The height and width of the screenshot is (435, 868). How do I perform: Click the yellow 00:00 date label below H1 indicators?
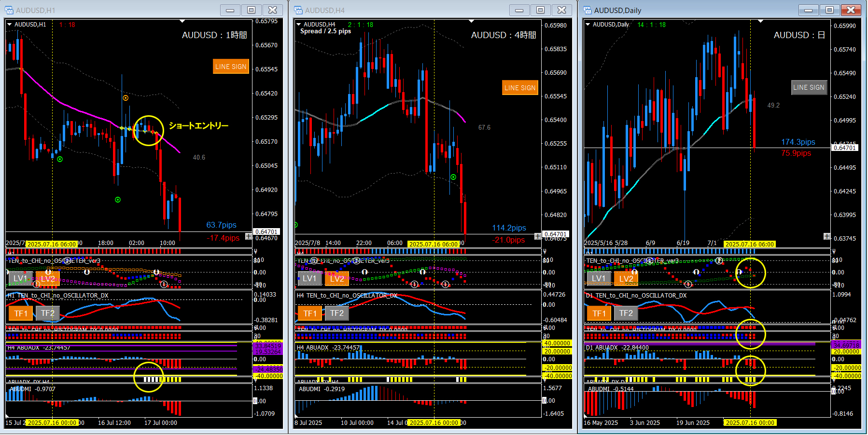[52, 423]
